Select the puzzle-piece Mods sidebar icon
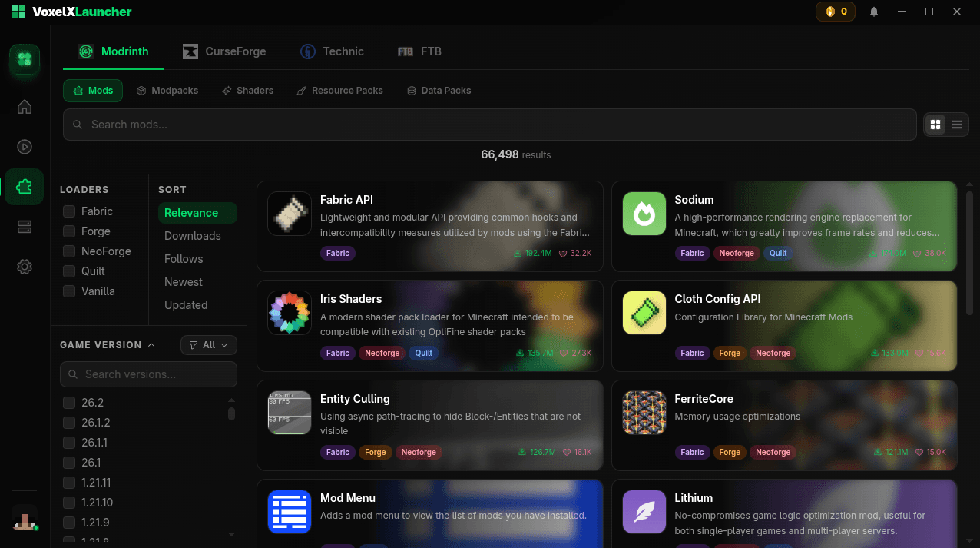Viewport: 980px width, 548px height. coord(25,187)
